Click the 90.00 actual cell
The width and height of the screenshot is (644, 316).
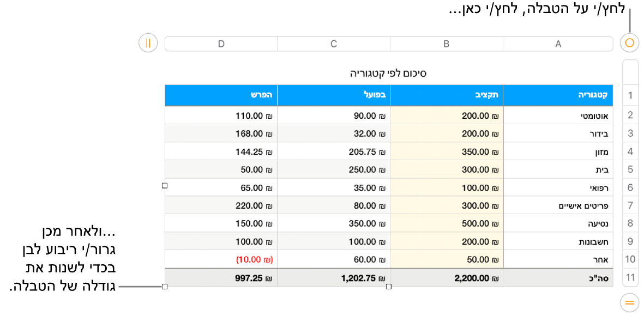pos(334,116)
